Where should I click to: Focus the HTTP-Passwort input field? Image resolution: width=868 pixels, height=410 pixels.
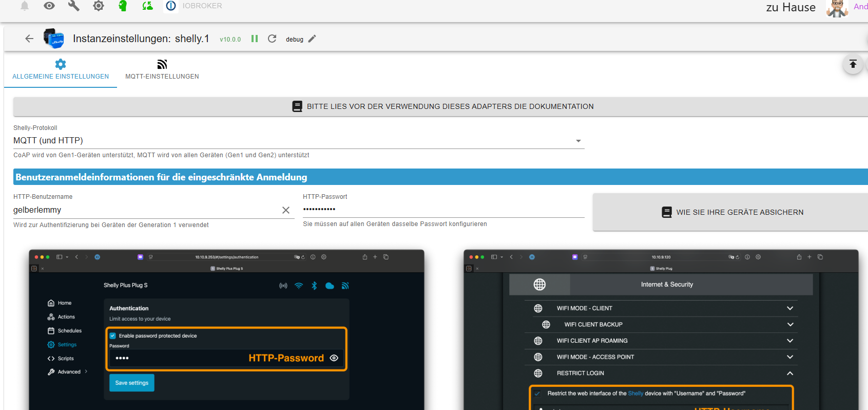point(443,209)
